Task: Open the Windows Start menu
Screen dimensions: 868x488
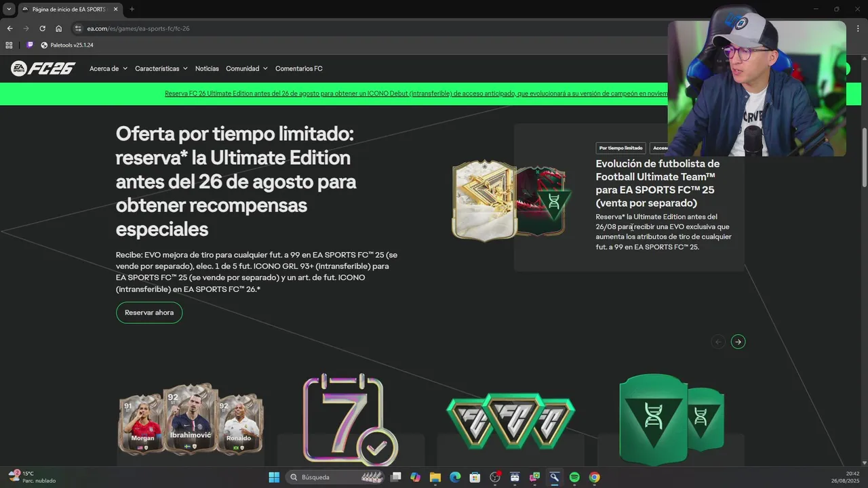Action: [x=274, y=477]
